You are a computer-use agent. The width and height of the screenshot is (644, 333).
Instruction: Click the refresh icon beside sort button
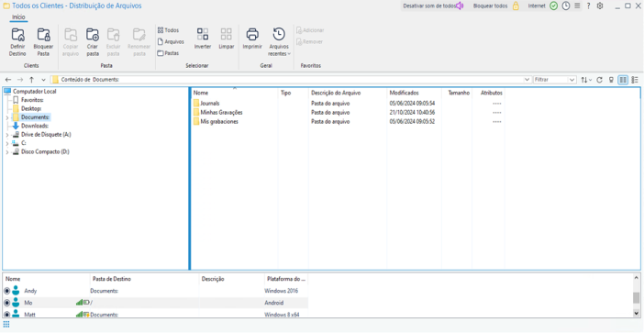pyautogui.click(x=599, y=80)
